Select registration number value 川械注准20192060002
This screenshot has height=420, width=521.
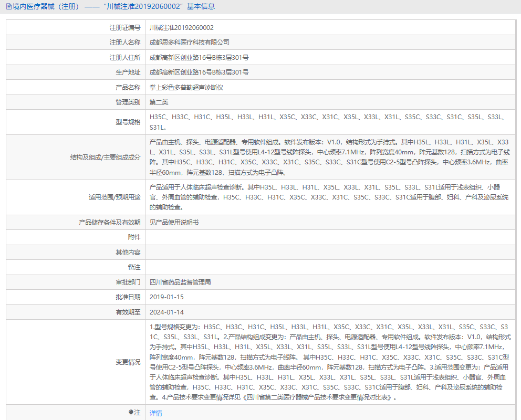point(181,27)
